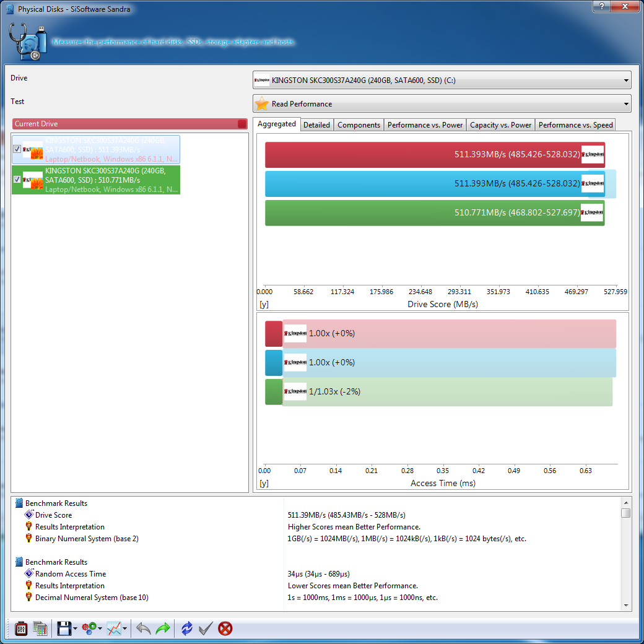Click the small Sandra title bar icon
Screen dimensions: 644x644
pyautogui.click(x=11, y=9)
